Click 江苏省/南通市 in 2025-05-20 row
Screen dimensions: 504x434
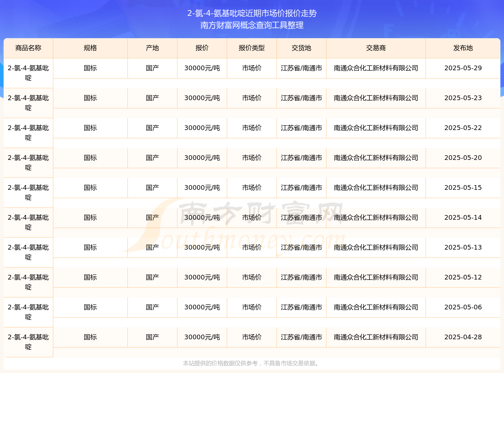pyautogui.click(x=301, y=158)
